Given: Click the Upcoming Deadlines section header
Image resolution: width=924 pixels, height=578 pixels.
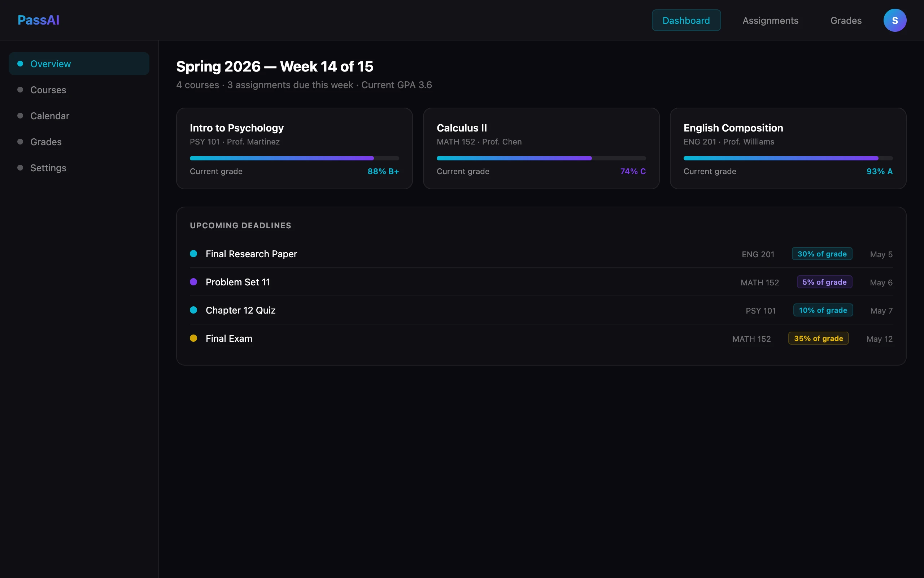Looking at the screenshot, I should tap(240, 225).
